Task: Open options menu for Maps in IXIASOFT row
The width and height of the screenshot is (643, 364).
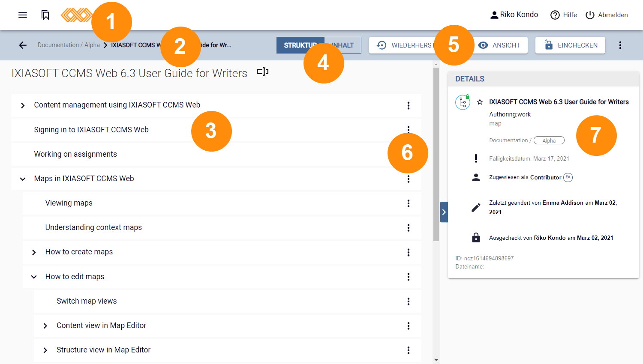Action: point(409,179)
